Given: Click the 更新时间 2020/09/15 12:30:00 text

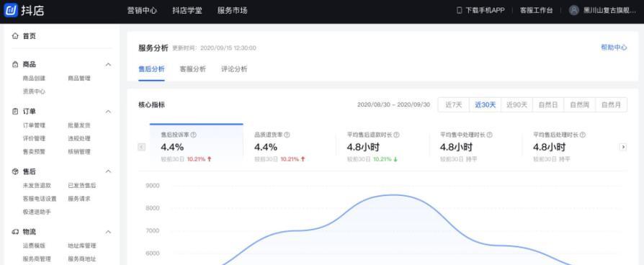Looking at the screenshot, I should [214, 48].
